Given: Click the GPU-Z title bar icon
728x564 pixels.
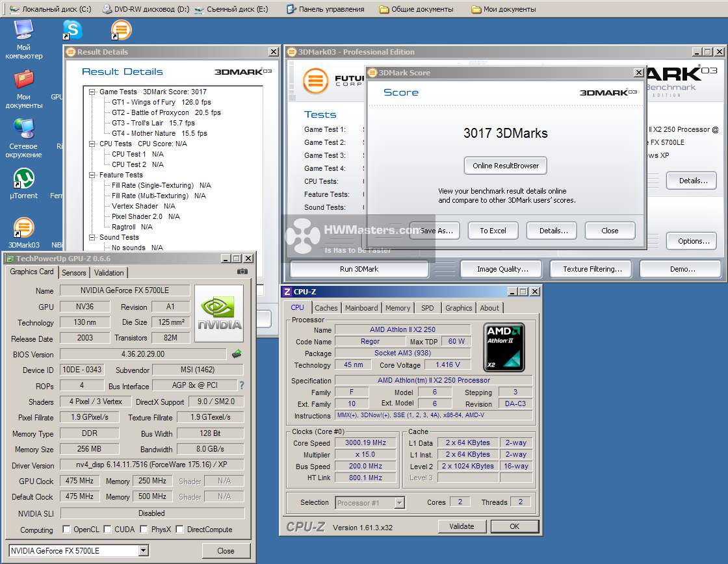Looking at the screenshot, I should point(10,259).
